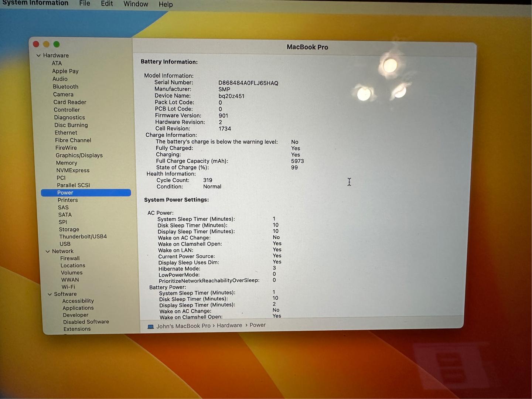Image resolution: width=532 pixels, height=399 pixels.
Task: Select Wi-Fi under Network
Action: (68, 287)
